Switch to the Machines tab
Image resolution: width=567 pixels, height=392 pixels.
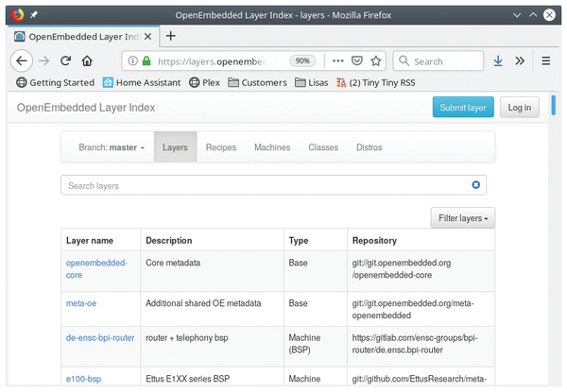(272, 147)
